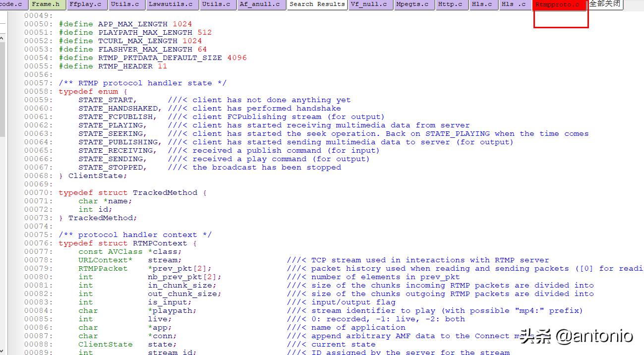Click the out_chunk_size member

(x=182, y=294)
